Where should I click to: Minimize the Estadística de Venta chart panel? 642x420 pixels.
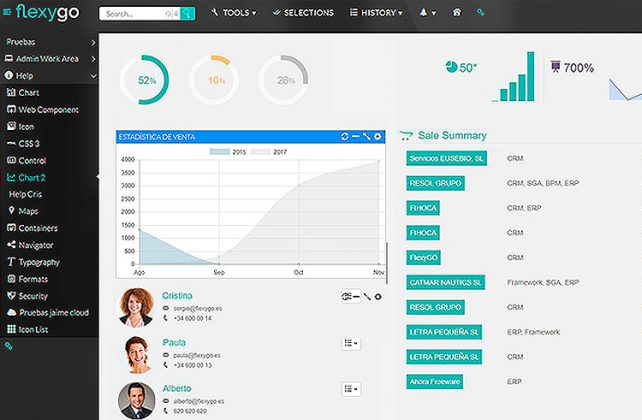coord(356,136)
